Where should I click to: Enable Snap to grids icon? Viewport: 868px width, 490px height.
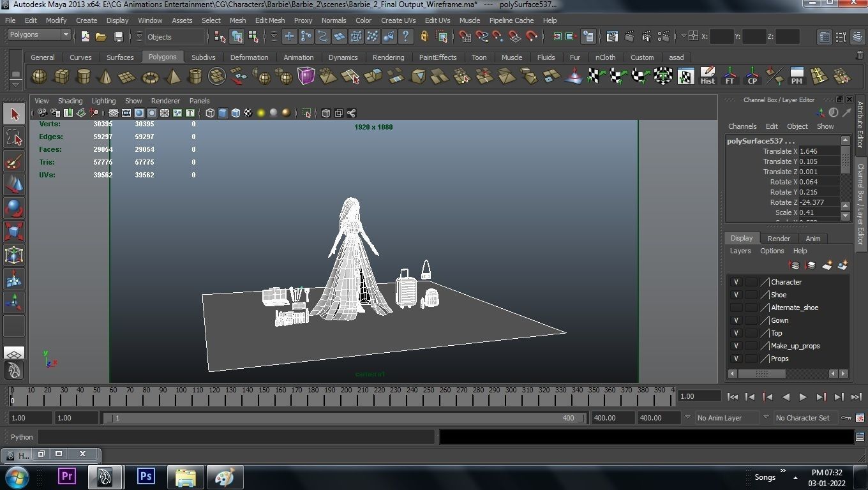click(465, 36)
